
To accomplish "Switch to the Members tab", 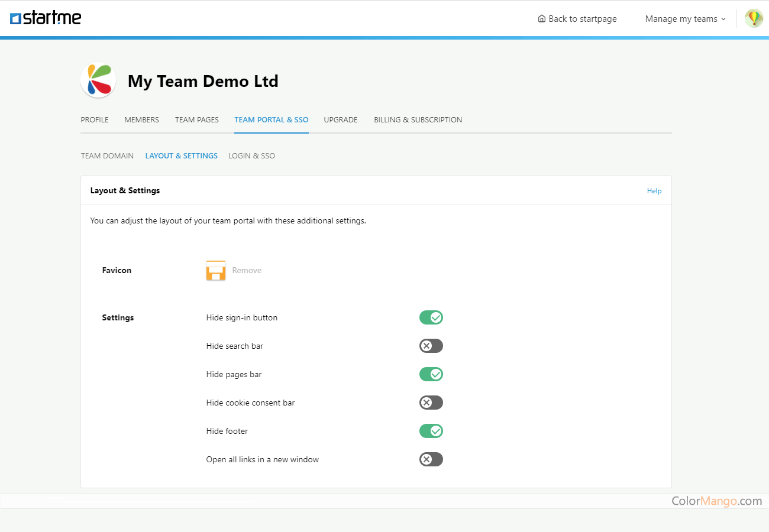I will tap(141, 119).
